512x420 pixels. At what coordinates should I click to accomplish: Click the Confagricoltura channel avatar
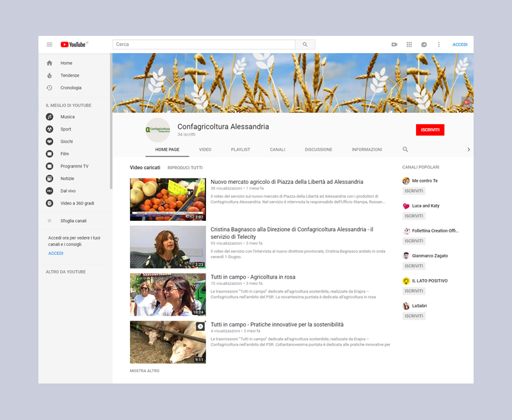pos(157,130)
